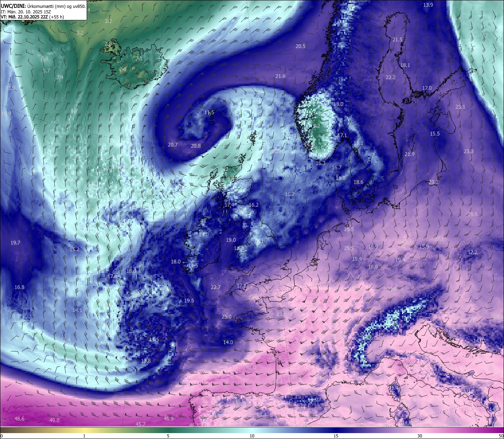Click the map value '19.0'
Screen dimensions: 504x439
pos(231,240)
